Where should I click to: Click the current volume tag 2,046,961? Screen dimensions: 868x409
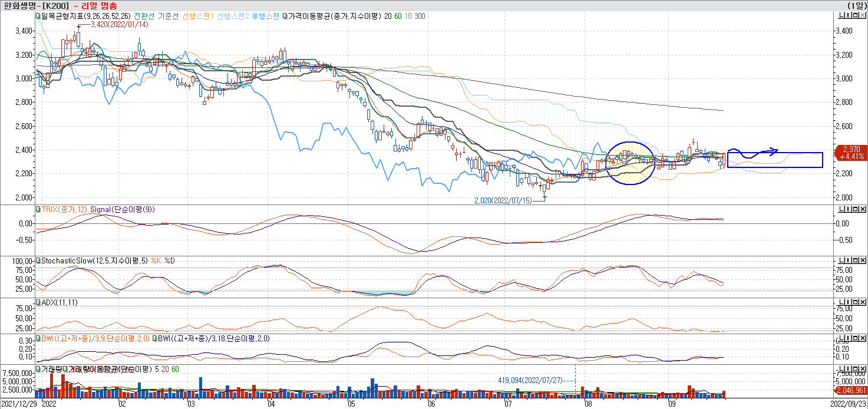click(852, 390)
